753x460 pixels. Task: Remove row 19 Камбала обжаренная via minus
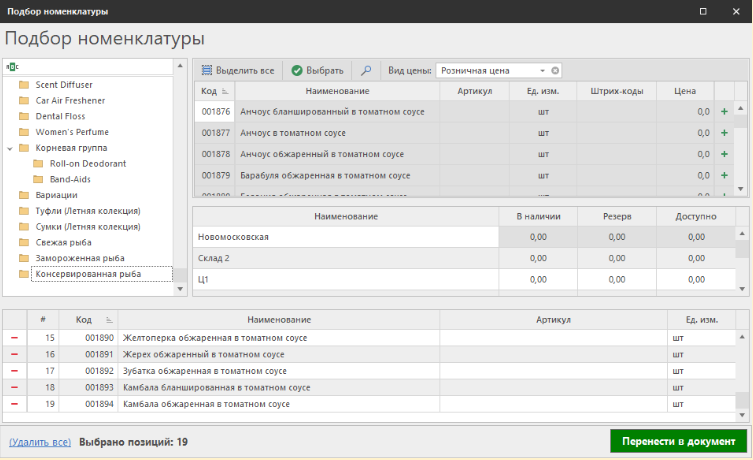click(14, 404)
